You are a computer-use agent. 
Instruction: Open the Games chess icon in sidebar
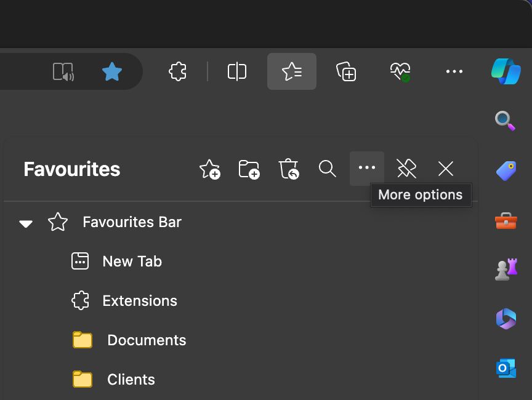point(506,270)
